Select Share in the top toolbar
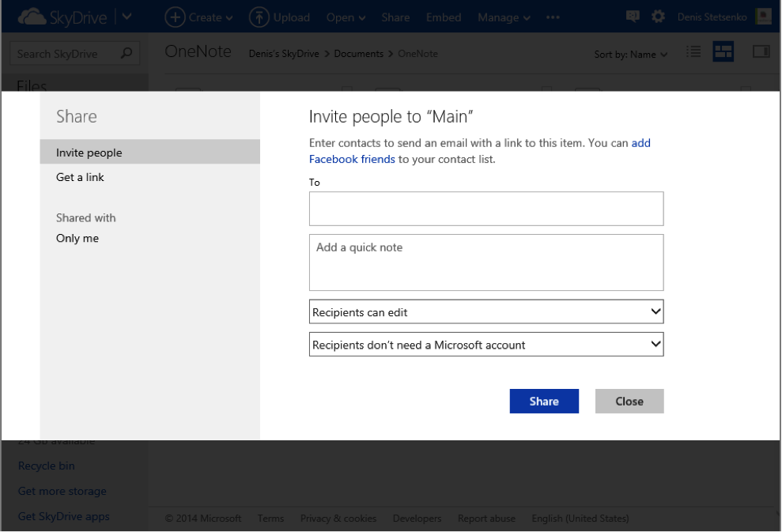 point(395,17)
